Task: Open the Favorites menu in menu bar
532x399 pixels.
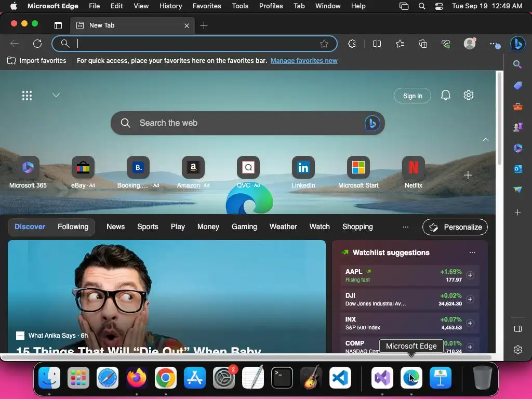Action: click(207, 6)
